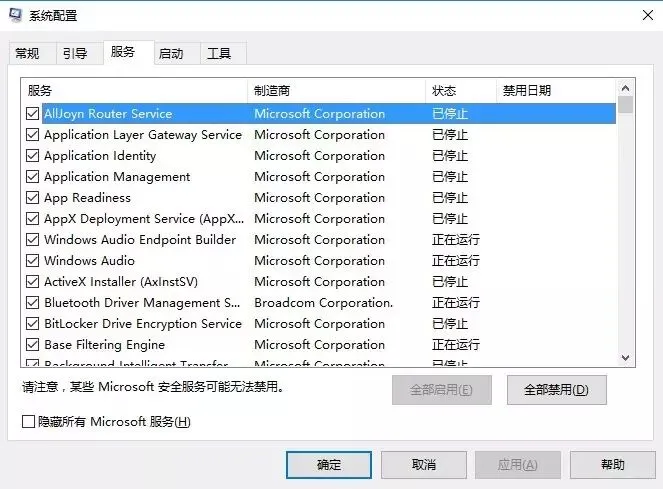Uncheck ActiveX Installer (AxInstSV) checkbox
663x489 pixels.
pyautogui.click(x=33, y=282)
